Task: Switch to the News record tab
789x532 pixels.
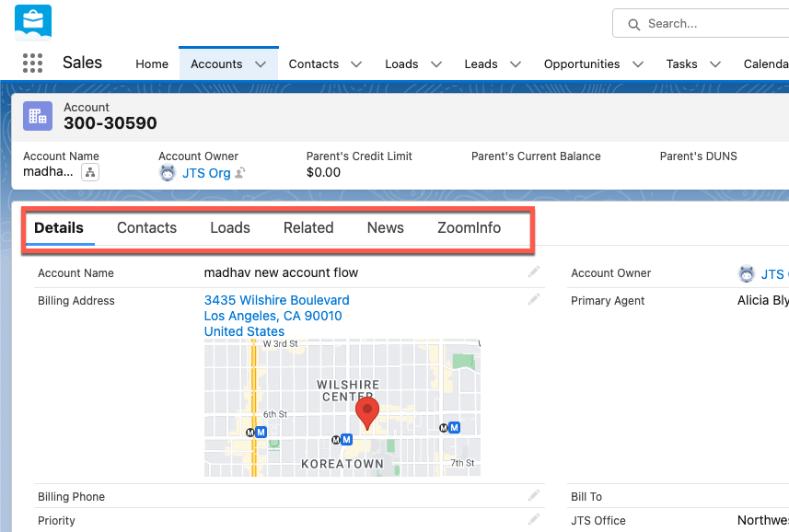Action: point(386,227)
